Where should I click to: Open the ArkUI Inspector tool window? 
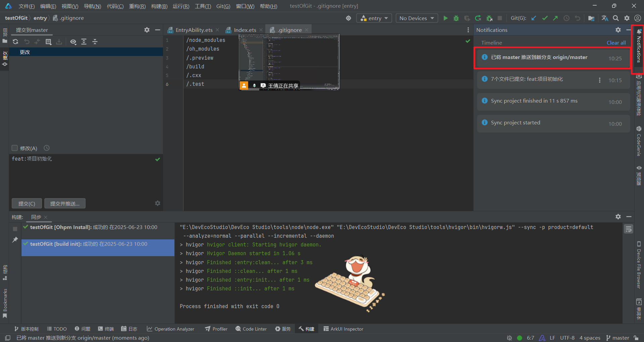pyautogui.click(x=343, y=329)
